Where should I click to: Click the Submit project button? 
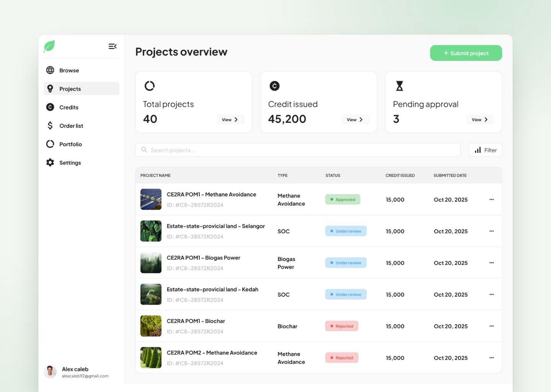click(x=466, y=53)
